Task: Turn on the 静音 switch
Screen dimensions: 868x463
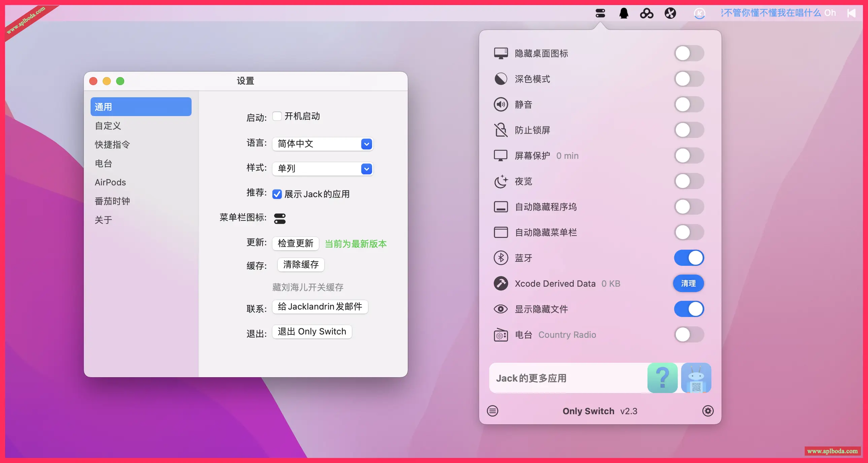Action: pyautogui.click(x=689, y=104)
